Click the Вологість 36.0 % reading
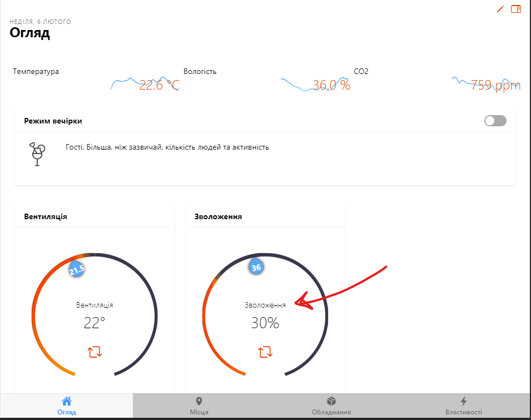 (x=331, y=85)
